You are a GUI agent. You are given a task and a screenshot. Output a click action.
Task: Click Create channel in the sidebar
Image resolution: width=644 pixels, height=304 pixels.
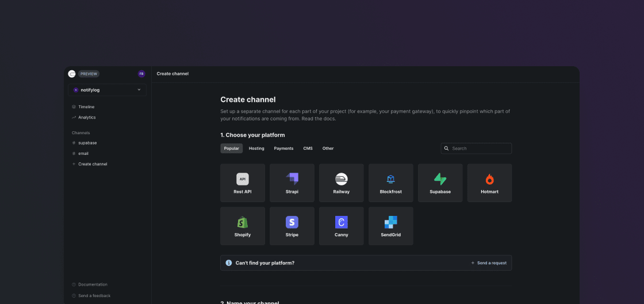[x=93, y=164]
